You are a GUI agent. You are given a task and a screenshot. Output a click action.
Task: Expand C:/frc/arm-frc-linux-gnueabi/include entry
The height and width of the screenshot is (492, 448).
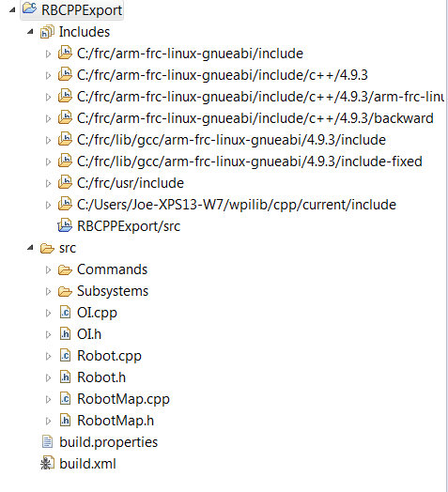tap(48, 54)
